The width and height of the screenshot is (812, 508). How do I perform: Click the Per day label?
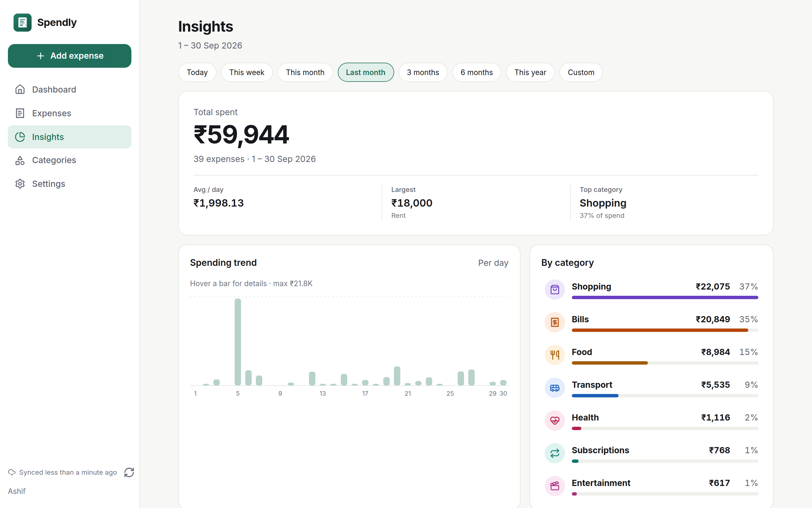pos(493,263)
